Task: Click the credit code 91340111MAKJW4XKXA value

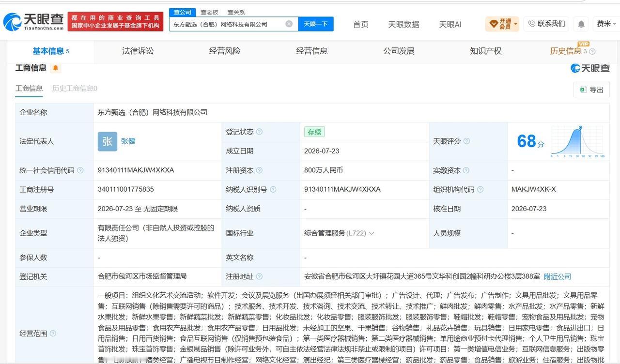Action: tap(136, 170)
